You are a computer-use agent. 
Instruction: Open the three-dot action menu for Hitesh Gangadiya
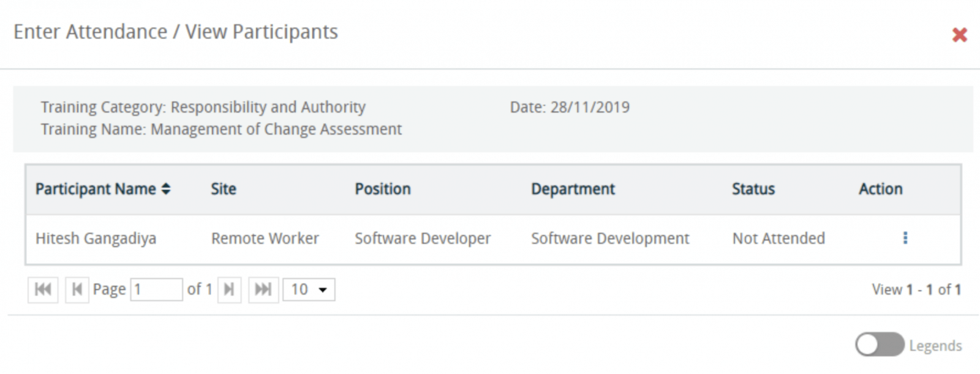point(905,238)
